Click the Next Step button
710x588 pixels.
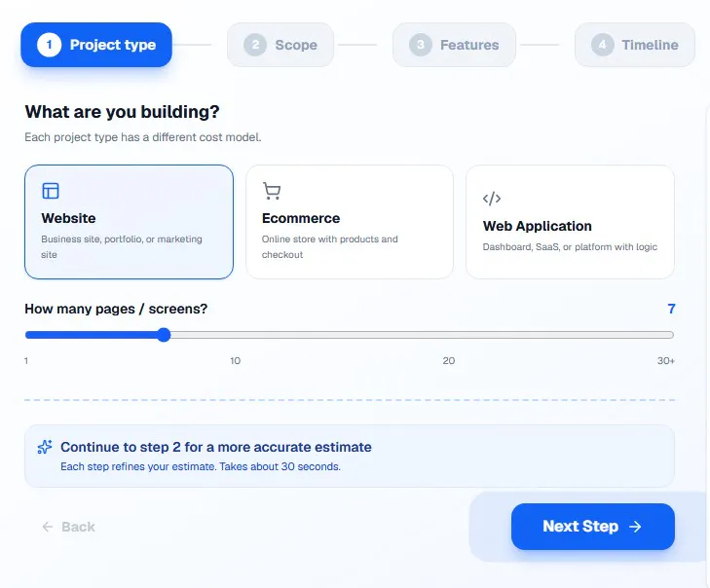point(593,527)
